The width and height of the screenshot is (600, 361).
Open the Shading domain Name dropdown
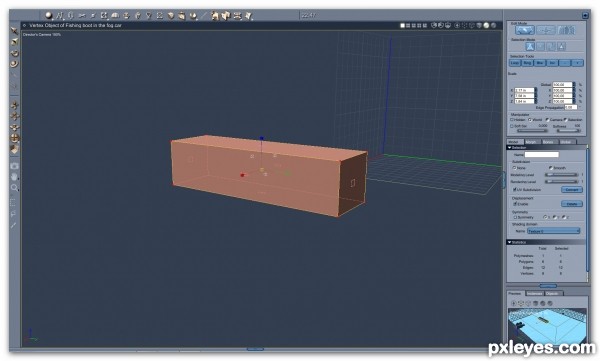pos(553,231)
